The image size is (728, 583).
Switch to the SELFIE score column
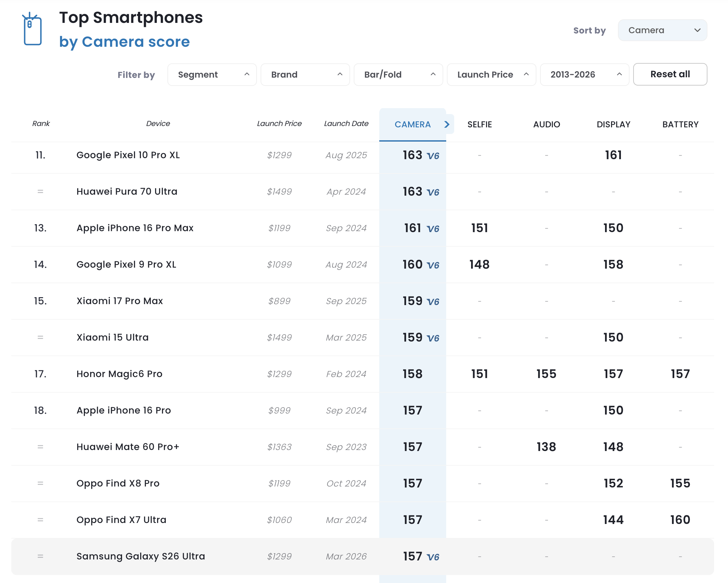tap(479, 124)
